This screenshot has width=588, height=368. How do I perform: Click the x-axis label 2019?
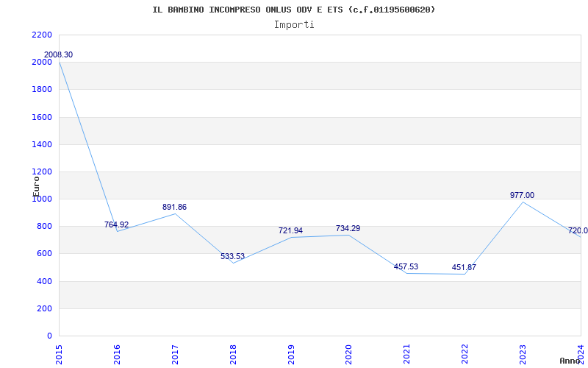290,354
